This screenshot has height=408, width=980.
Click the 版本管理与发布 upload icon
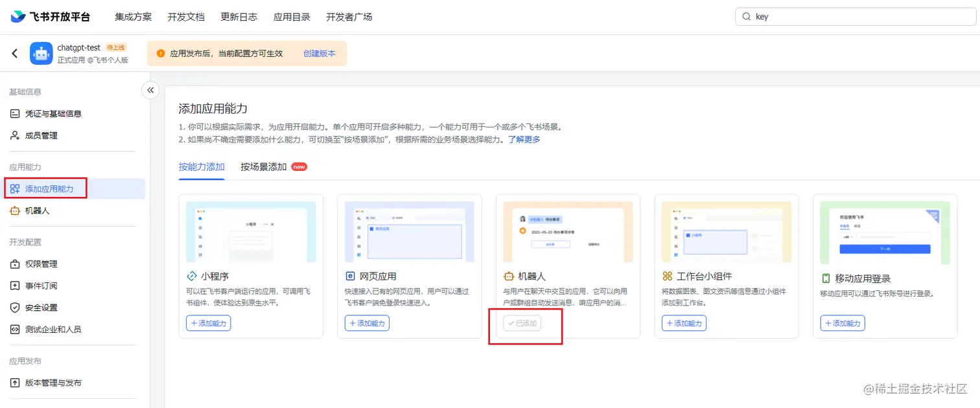(x=15, y=383)
